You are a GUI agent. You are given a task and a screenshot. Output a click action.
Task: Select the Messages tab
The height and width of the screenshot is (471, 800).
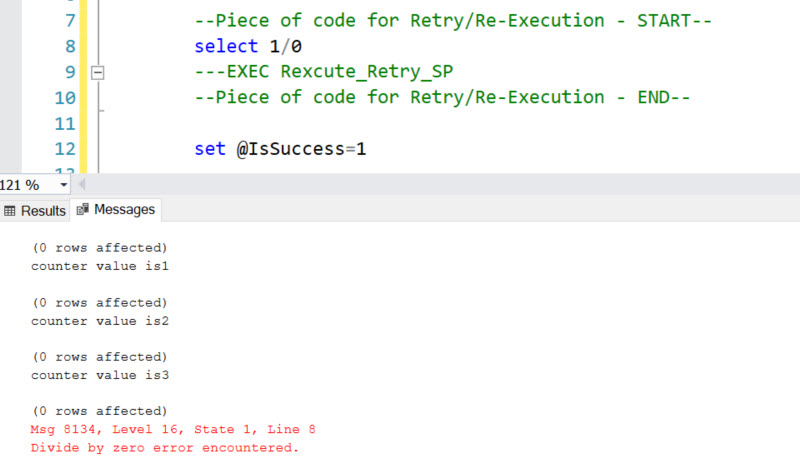click(124, 210)
